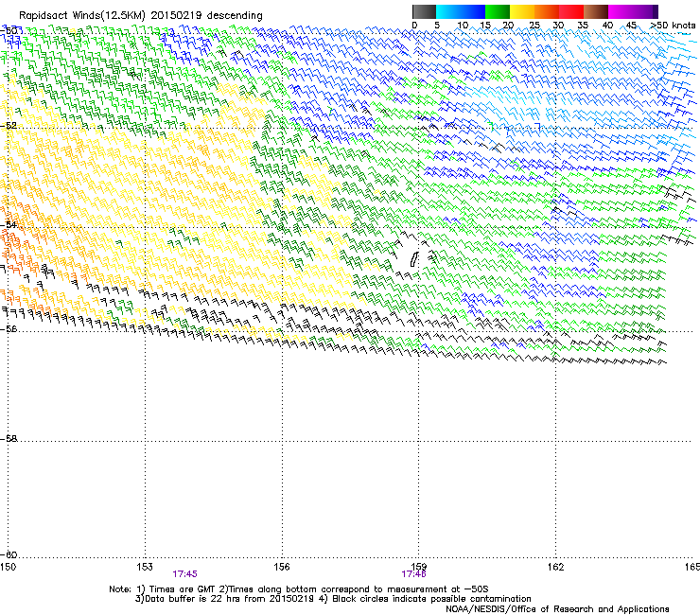The image size is (700, 615).
Task: Click the 165 longitude axis label
Action: point(692,567)
